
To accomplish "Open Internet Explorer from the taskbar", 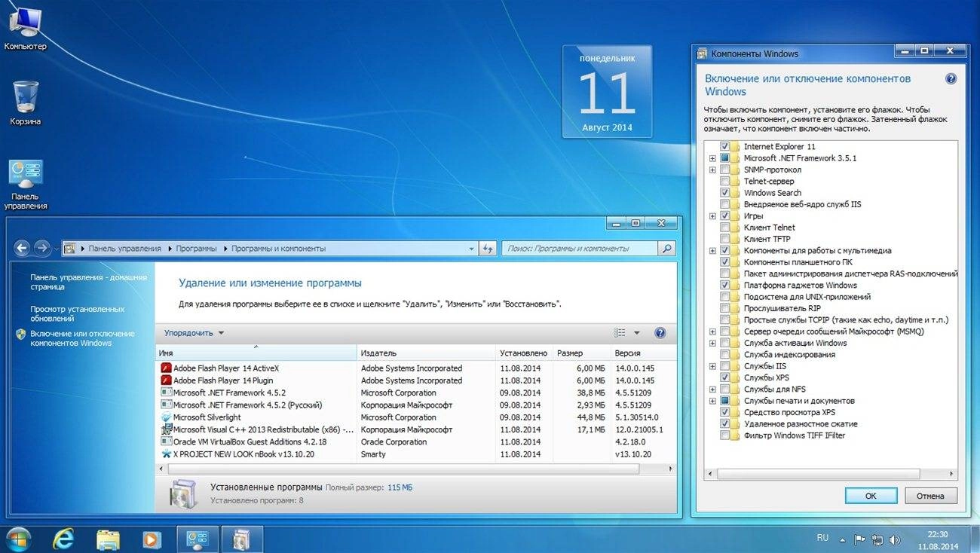I will 63,539.
